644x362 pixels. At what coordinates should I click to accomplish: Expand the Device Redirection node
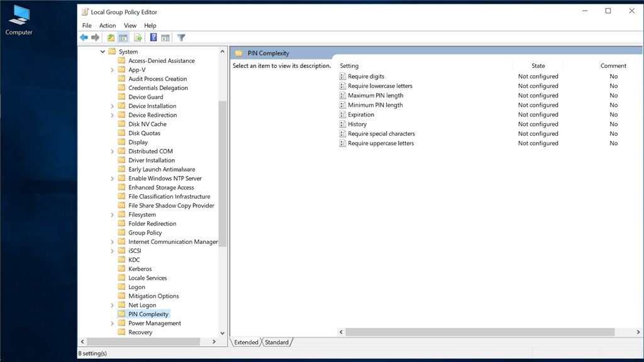112,115
